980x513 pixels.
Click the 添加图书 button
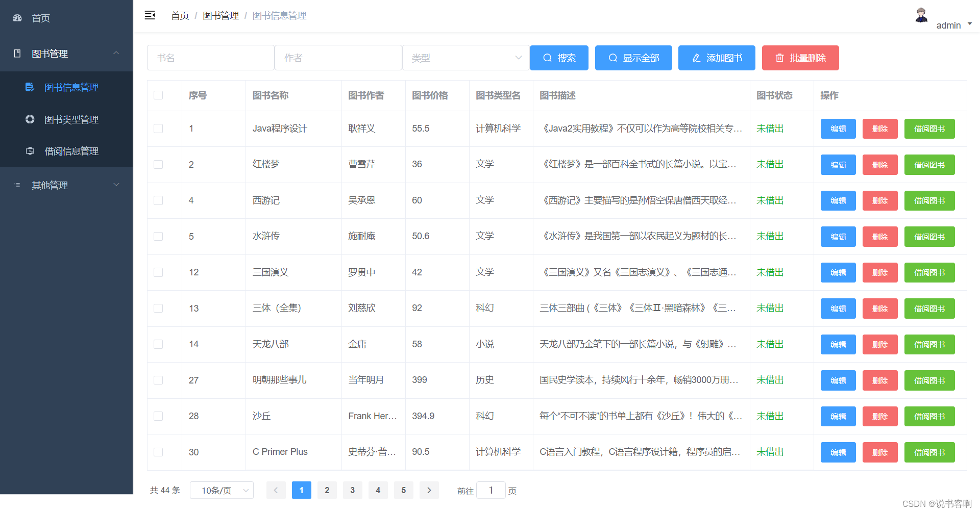(x=717, y=58)
